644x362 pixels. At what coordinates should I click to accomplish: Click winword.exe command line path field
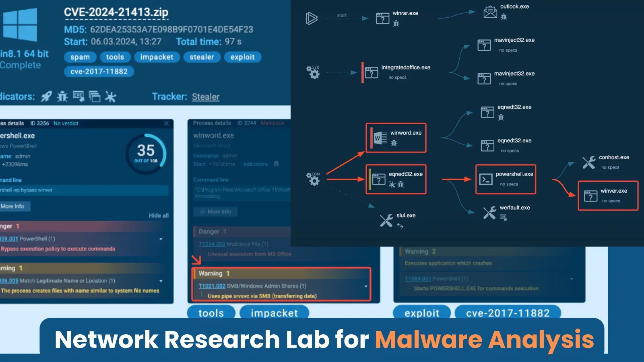point(242,193)
